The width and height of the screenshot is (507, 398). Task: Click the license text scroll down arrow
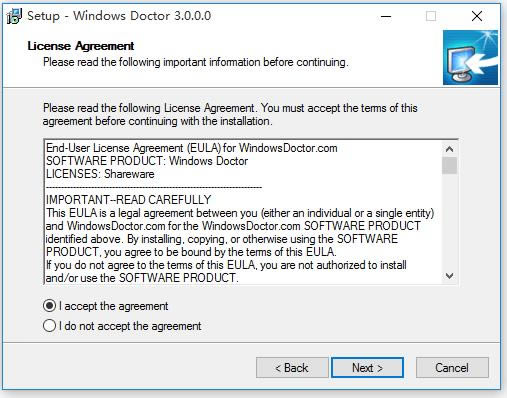(x=449, y=276)
